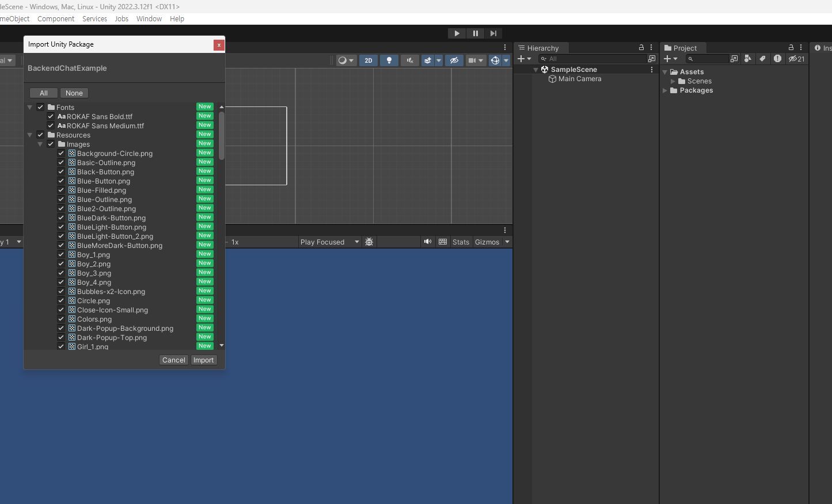The height and width of the screenshot is (504, 832).
Task: Open Hierarchy create plus dropdown
Action: click(x=525, y=59)
